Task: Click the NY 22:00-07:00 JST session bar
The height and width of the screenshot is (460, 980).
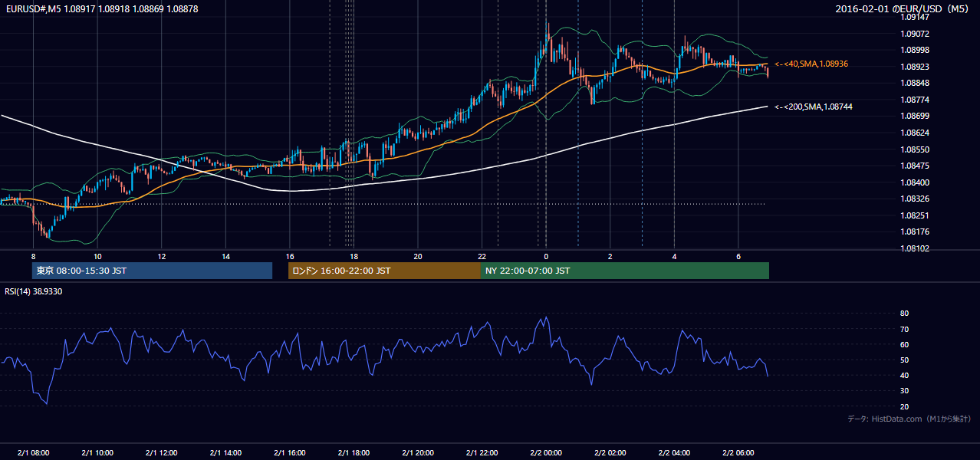Action: (625, 271)
